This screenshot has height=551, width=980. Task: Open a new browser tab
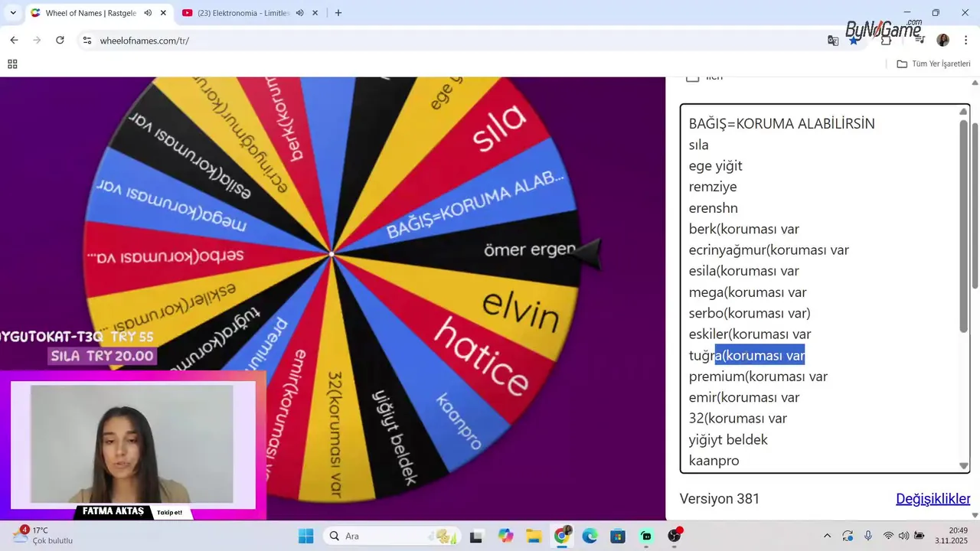coord(338,13)
